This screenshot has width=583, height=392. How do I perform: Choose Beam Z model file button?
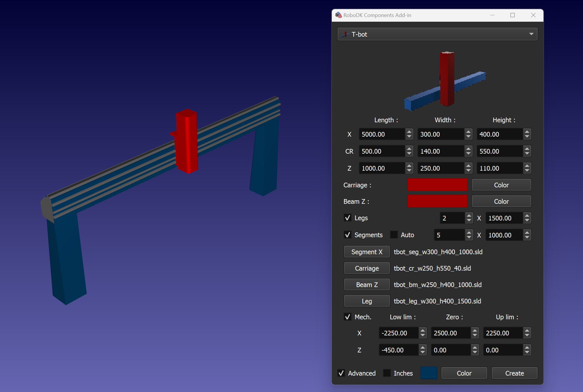367,285
